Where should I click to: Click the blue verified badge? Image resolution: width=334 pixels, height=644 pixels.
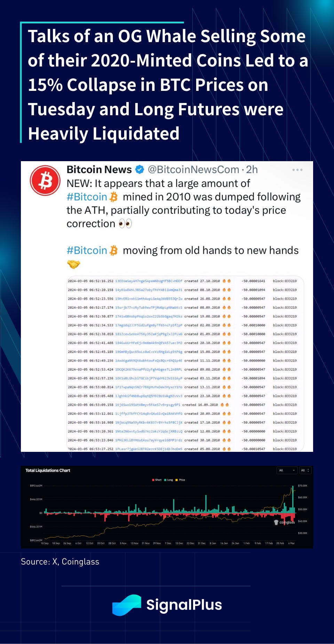(140, 170)
